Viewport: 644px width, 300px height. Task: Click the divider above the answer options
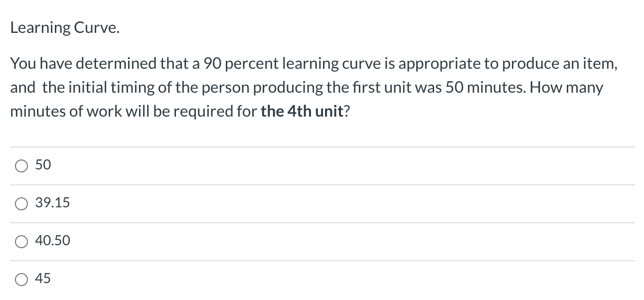pos(322,147)
